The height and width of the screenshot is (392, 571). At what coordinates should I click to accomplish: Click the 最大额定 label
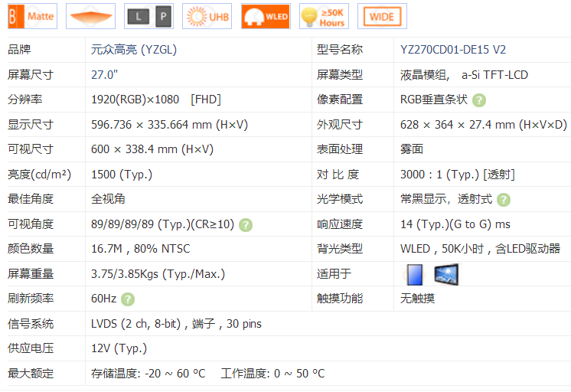31,374
